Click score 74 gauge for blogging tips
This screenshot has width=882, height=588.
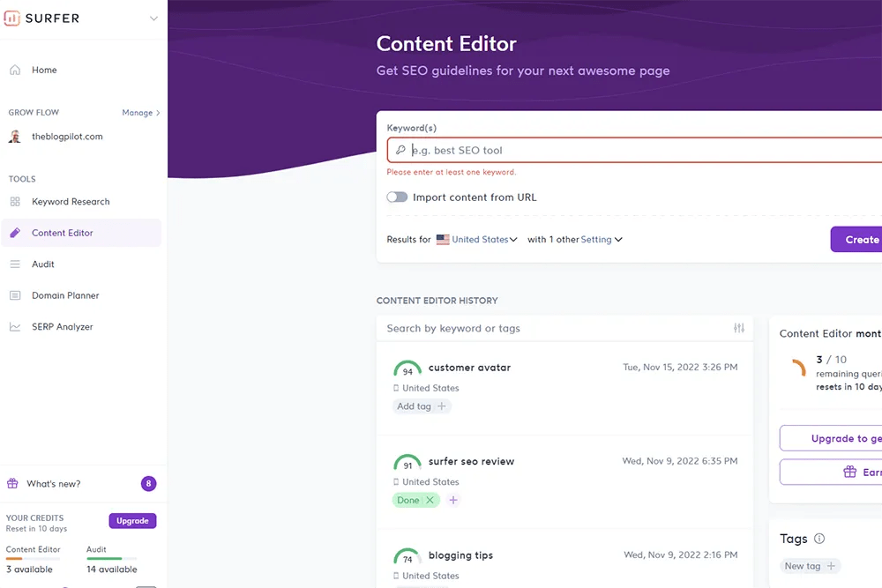pyautogui.click(x=407, y=556)
